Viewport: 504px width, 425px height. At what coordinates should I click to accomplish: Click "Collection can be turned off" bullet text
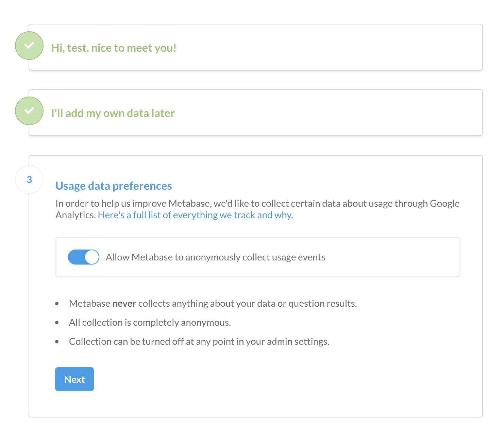pos(199,341)
